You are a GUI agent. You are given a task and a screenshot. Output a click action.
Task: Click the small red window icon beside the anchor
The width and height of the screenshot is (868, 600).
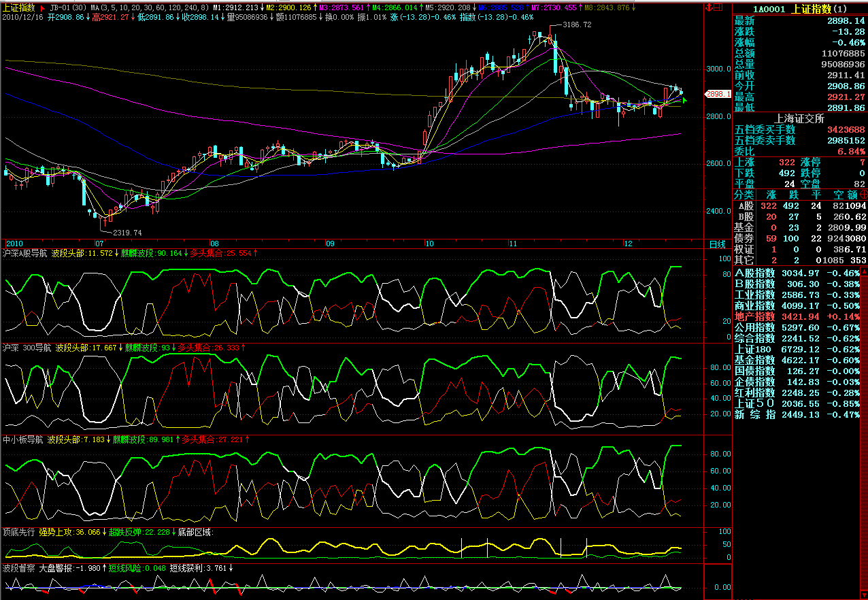tap(720, 7)
